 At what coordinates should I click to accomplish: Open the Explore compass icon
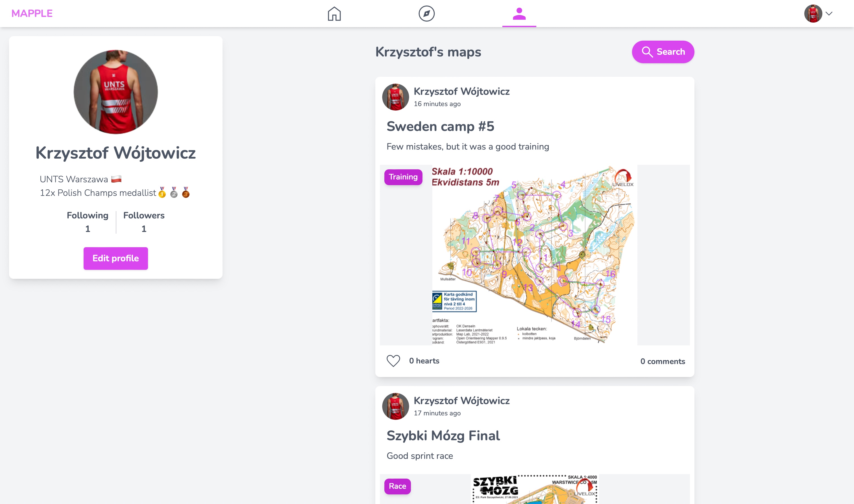[426, 14]
